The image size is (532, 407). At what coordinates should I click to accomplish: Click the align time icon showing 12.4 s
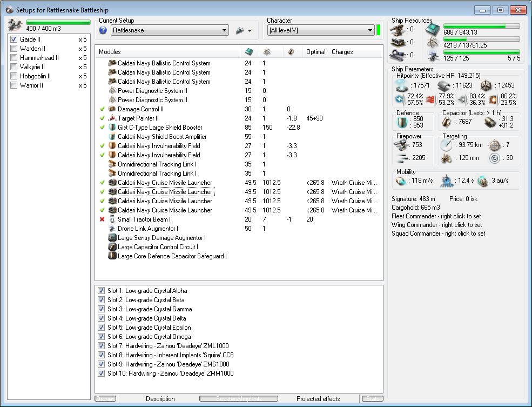447,181
